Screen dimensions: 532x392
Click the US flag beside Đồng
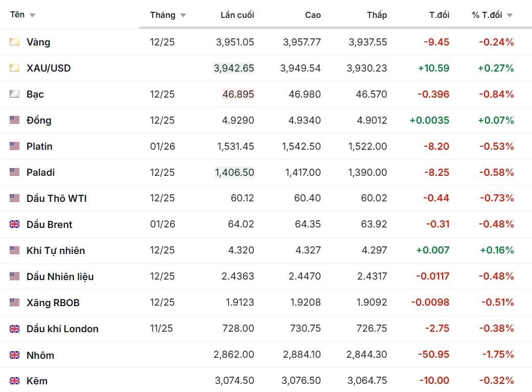pos(14,120)
